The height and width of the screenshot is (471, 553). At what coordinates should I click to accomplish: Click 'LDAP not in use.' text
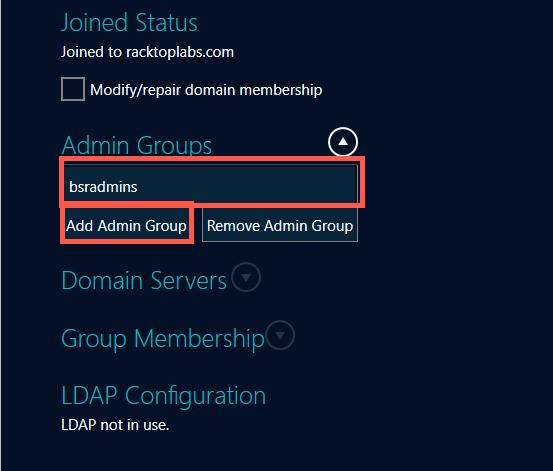coord(115,425)
